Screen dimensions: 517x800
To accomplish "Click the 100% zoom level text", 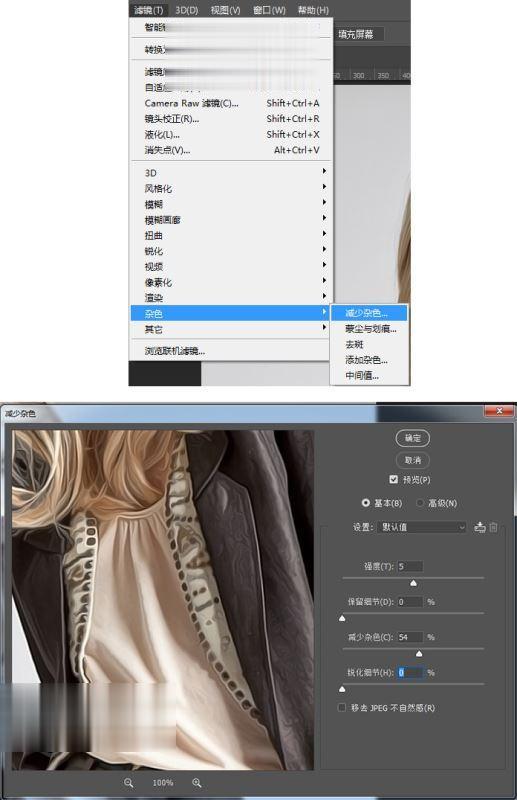I will pyautogui.click(x=163, y=783).
